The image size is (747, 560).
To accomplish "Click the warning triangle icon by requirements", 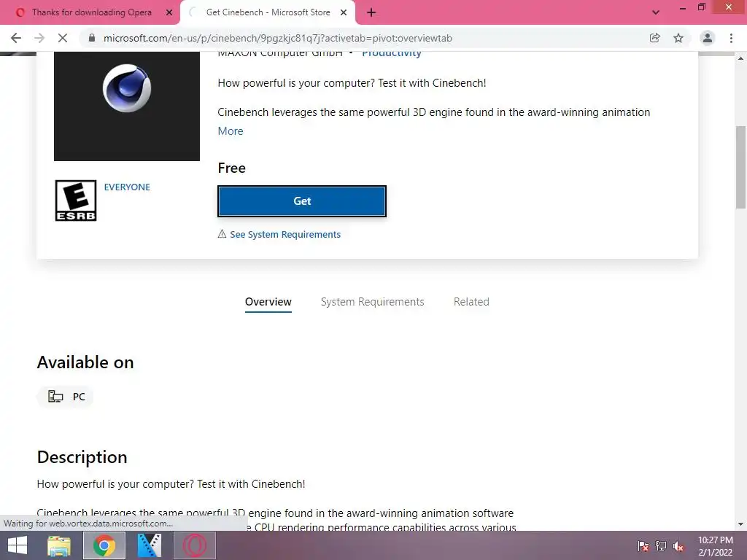I will pyautogui.click(x=222, y=234).
